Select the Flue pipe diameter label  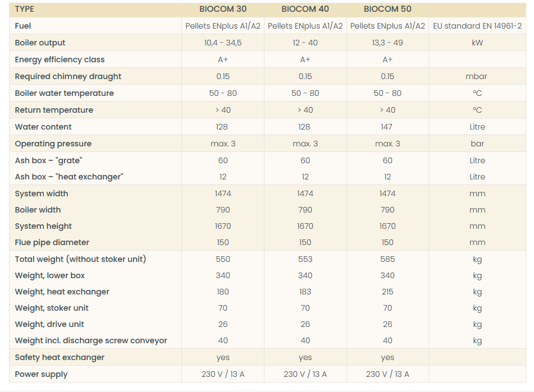pos(52,242)
